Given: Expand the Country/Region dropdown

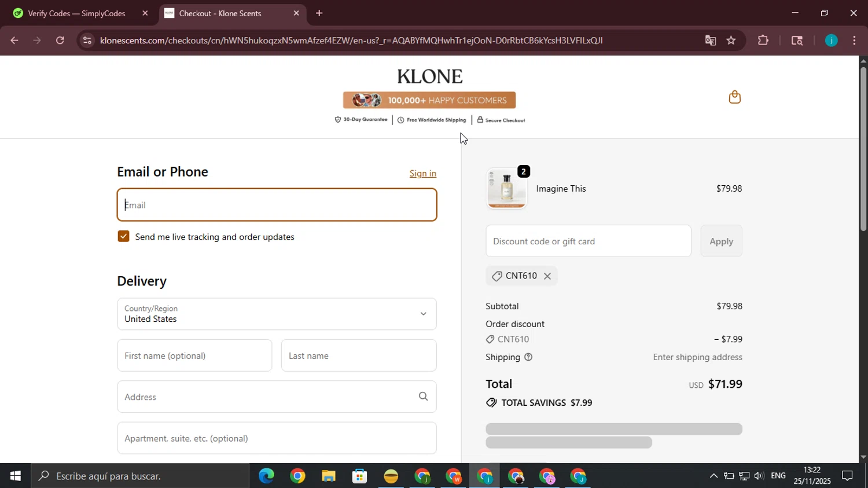Looking at the screenshot, I should [x=277, y=314].
